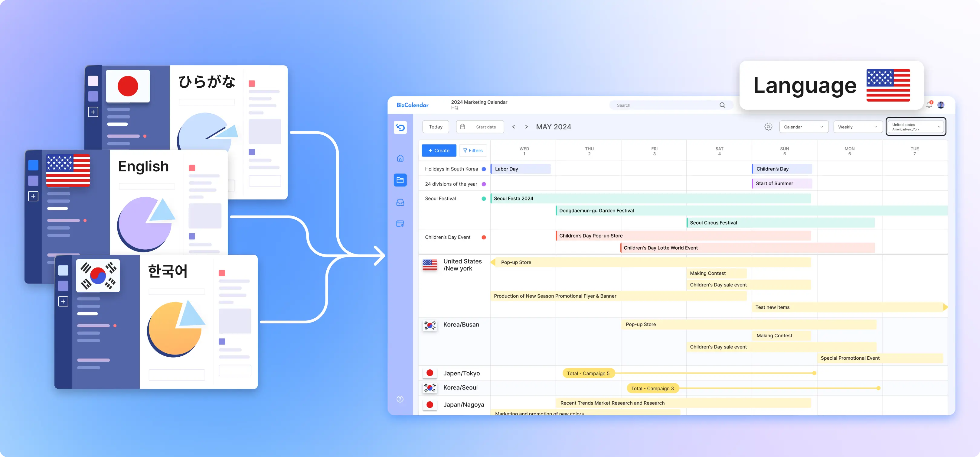Click the Total - Campaign 5 marker
This screenshot has height=457, width=980.
tap(588, 373)
